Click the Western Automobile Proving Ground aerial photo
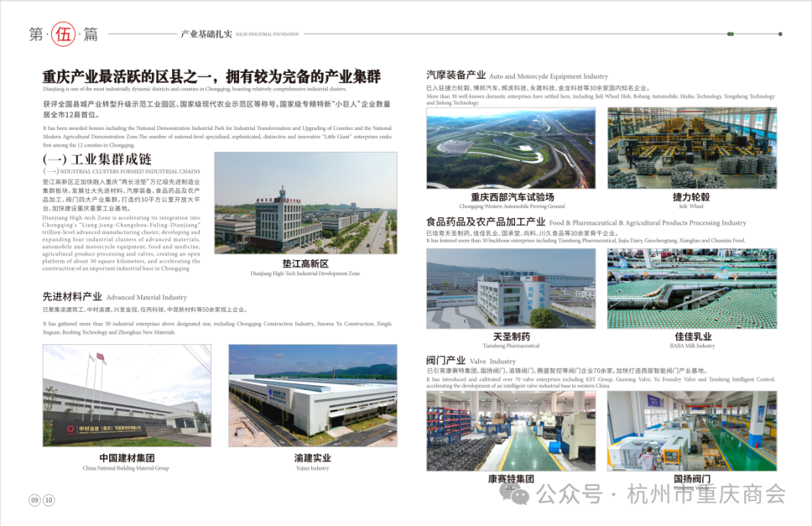The width and height of the screenshot is (812, 526). coord(511,148)
